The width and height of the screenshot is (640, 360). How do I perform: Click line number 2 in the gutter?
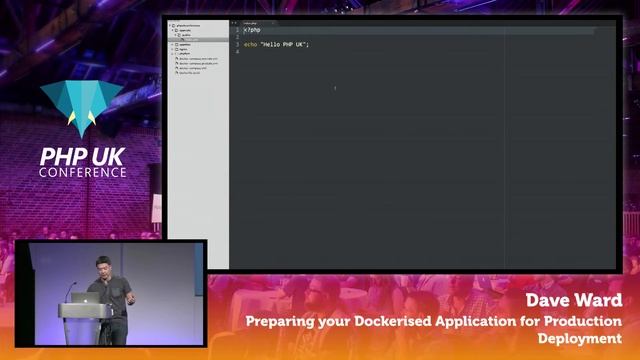click(x=237, y=37)
